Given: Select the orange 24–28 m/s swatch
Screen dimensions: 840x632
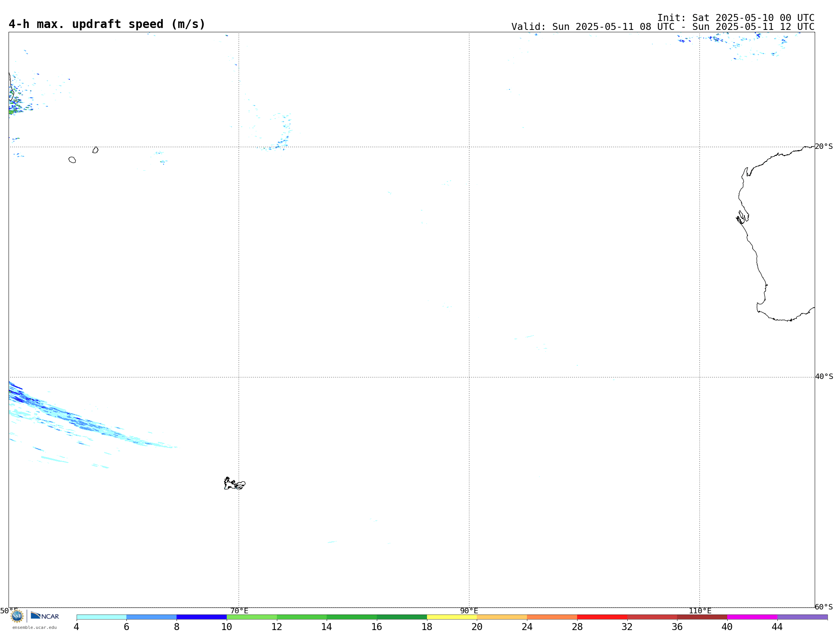Looking at the screenshot, I should click(552, 617).
